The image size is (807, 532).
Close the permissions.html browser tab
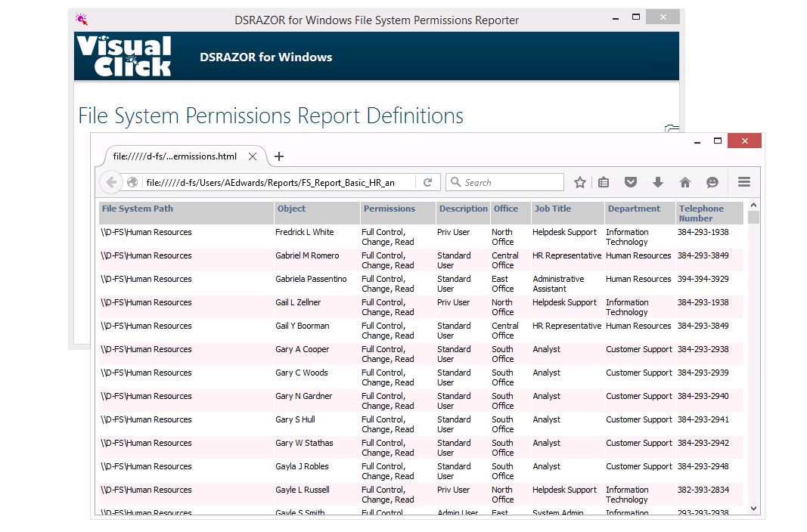[253, 156]
